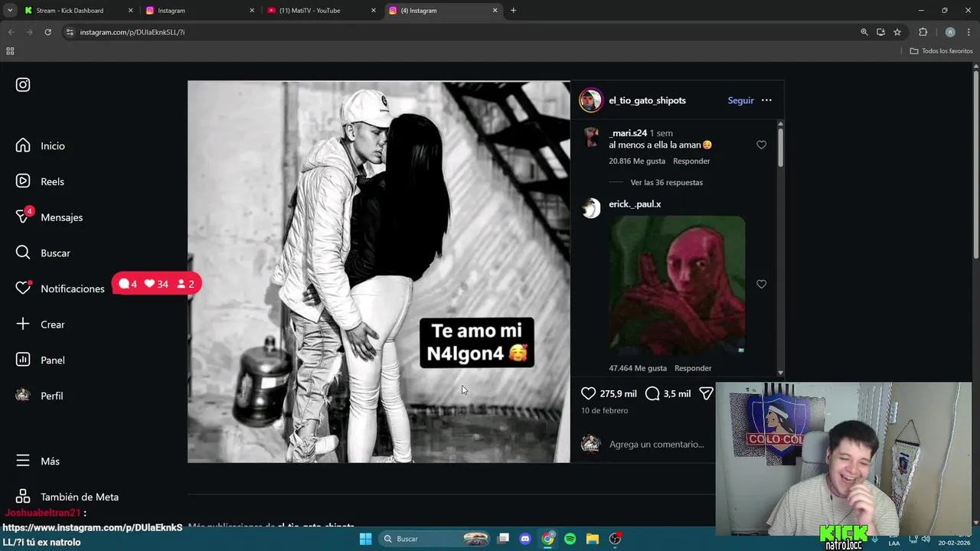
Task: Reply to _mari.s24's comment
Action: 691,161
